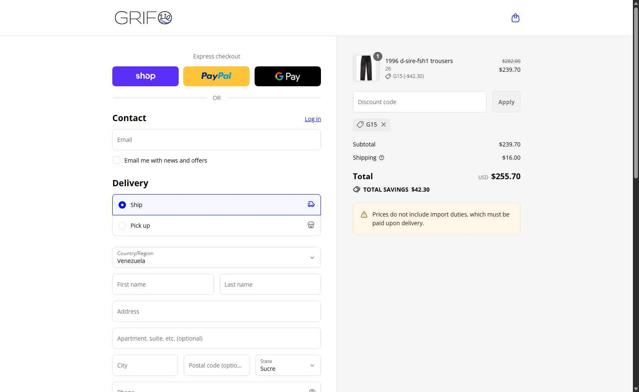This screenshot has width=639, height=392.
Task: Remove the G15 discount code tag
Action: click(383, 125)
